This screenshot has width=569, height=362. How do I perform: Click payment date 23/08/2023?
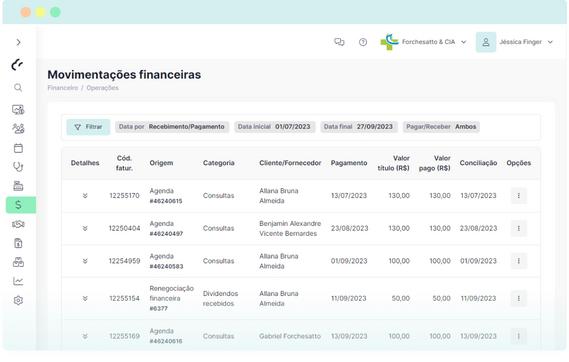349,229
